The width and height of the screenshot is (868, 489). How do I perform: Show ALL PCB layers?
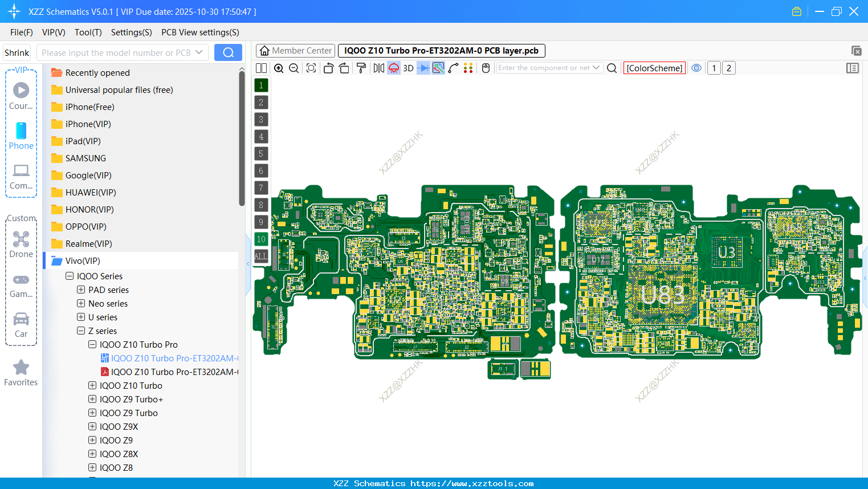click(261, 256)
